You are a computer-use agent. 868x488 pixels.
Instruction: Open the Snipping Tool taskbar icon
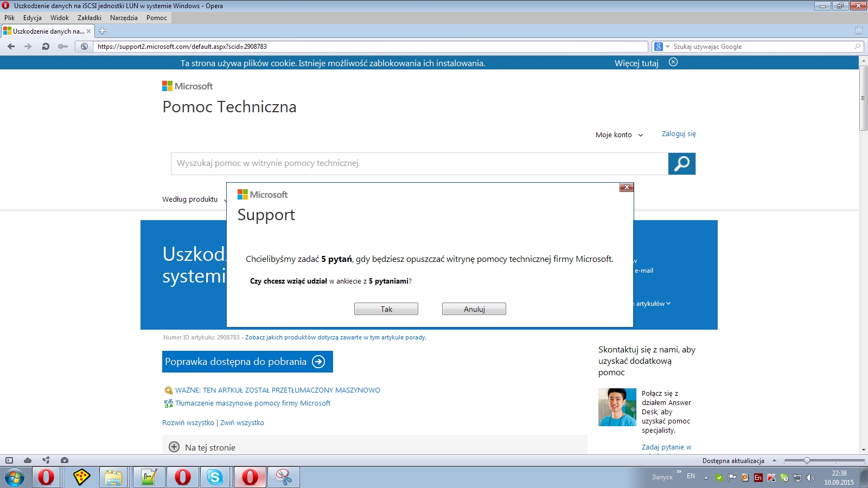click(283, 478)
